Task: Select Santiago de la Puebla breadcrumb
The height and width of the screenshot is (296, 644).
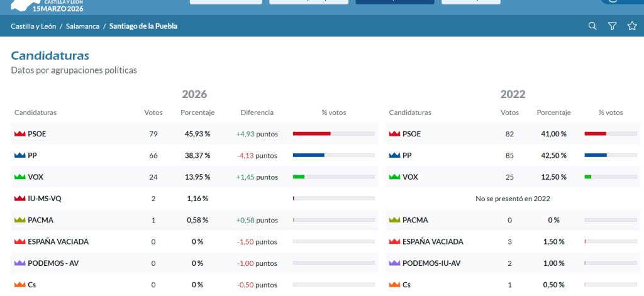Action: pos(143,26)
